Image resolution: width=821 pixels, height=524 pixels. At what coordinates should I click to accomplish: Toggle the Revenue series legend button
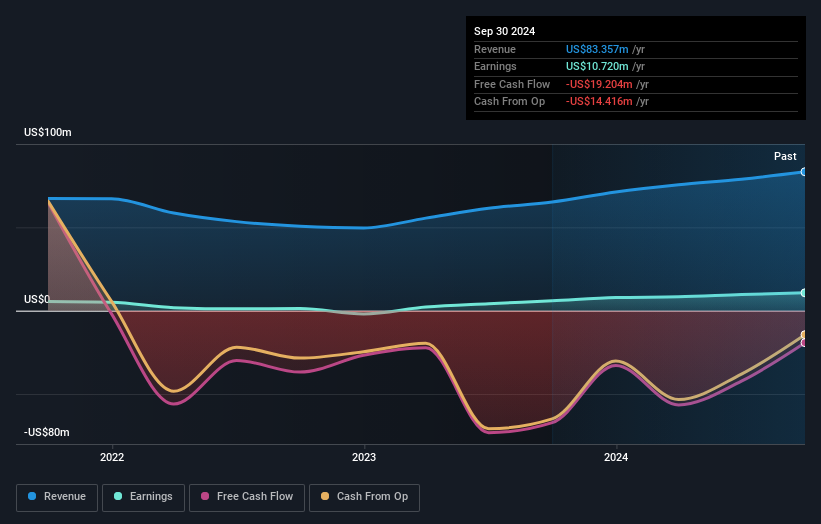(x=57, y=497)
